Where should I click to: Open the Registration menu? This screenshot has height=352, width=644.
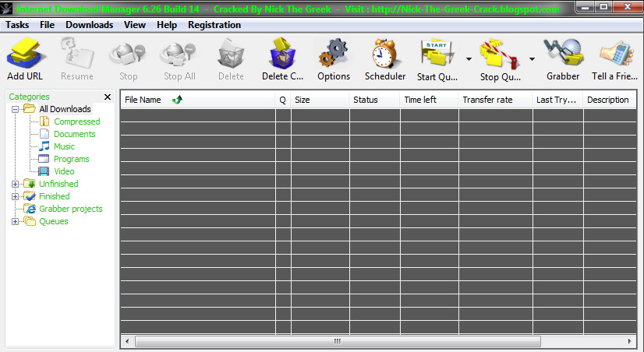pos(214,25)
